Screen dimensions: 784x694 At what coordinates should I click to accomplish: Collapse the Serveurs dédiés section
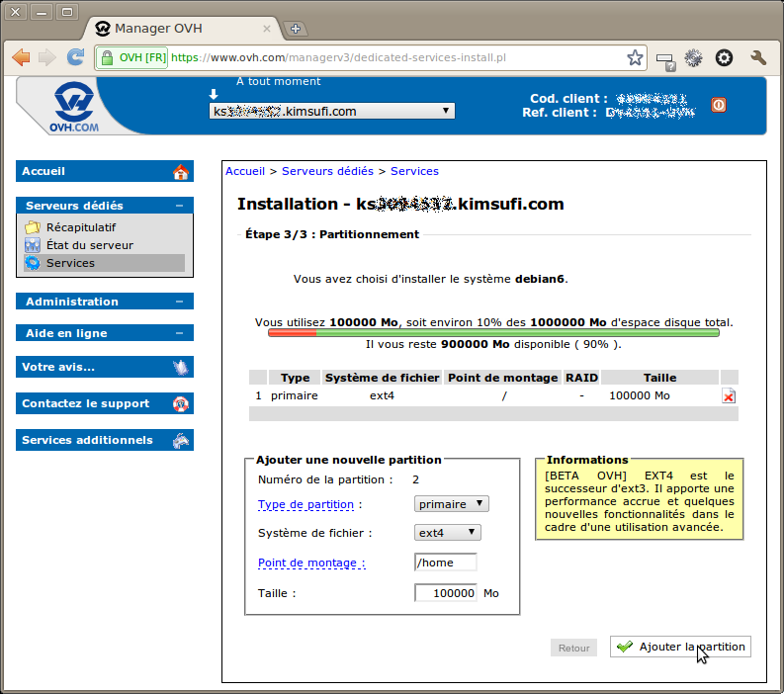(x=180, y=206)
